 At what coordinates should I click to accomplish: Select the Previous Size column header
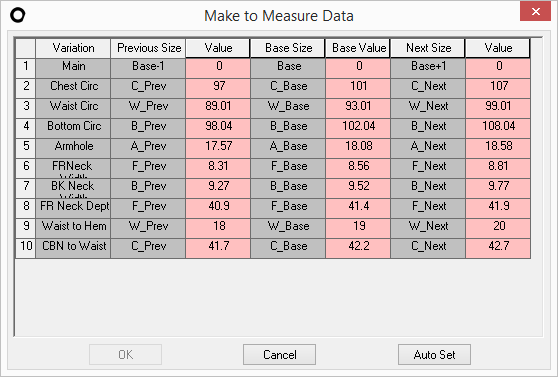coord(148,48)
